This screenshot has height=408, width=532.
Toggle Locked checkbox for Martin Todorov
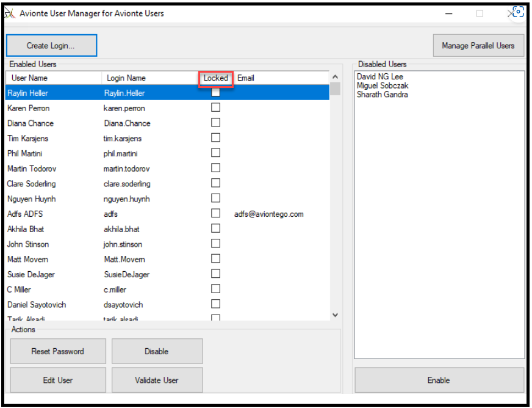tap(216, 168)
